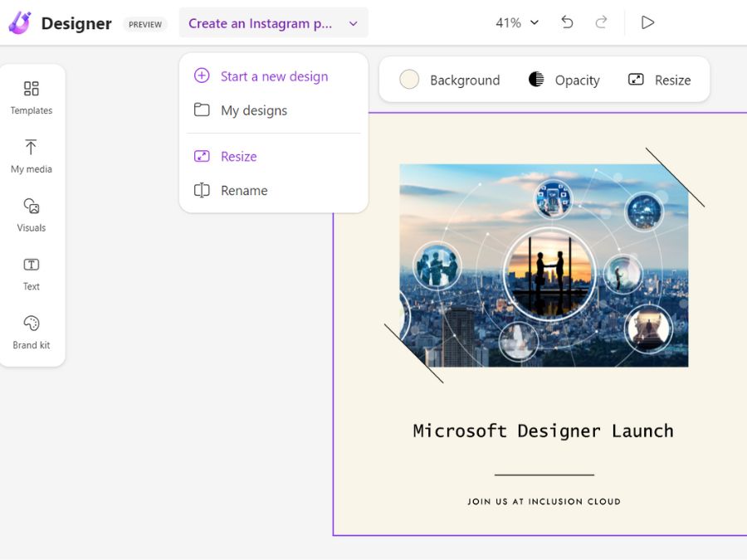Viewport: 747px width, 560px height.
Task: Click the rename icon in dropdown menu
Action: click(x=202, y=191)
